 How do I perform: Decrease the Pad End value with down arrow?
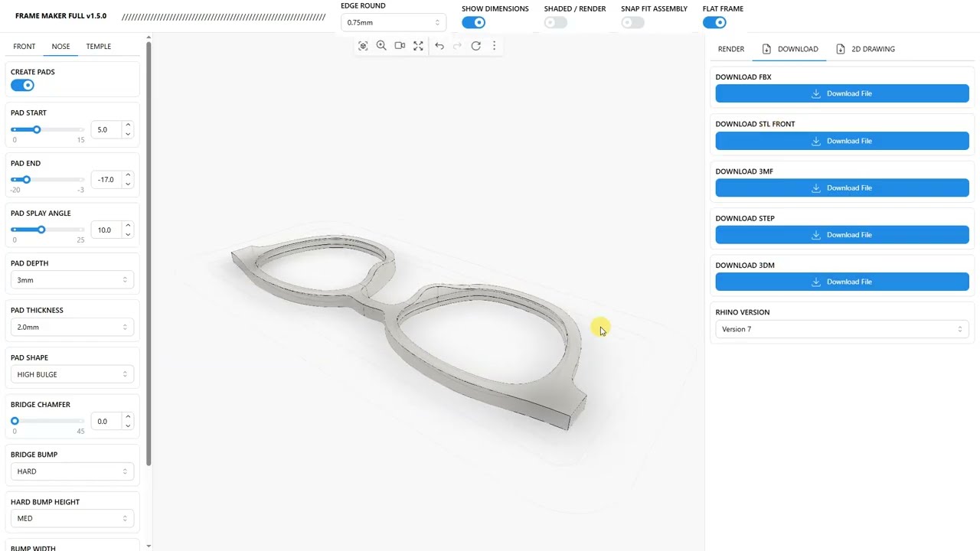pos(128,184)
